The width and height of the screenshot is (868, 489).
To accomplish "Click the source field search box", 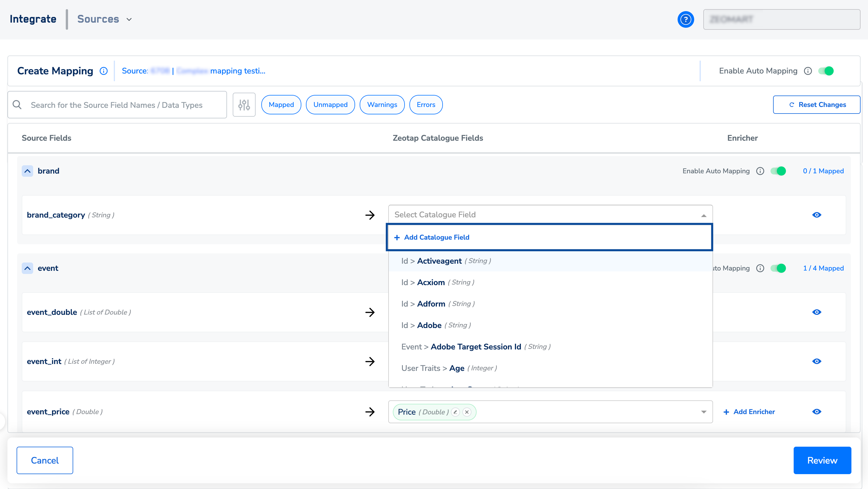I will [x=125, y=105].
